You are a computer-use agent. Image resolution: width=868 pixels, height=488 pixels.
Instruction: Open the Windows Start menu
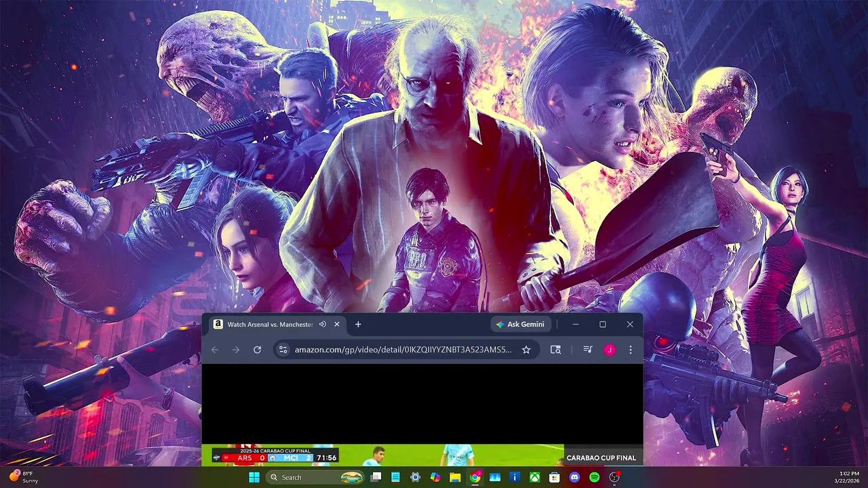tap(254, 477)
